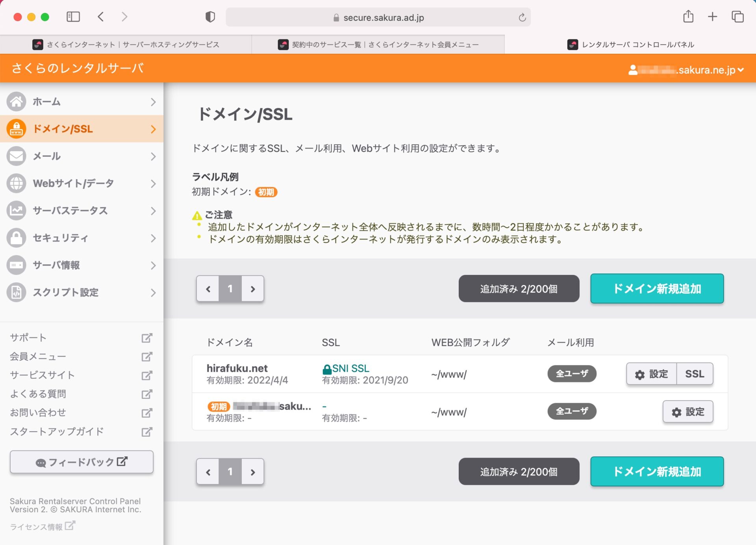Switch to さくらインターネット hosting tab
Image resolution: width=756 pixels, height=545 pixels.
tap(126, 44)
